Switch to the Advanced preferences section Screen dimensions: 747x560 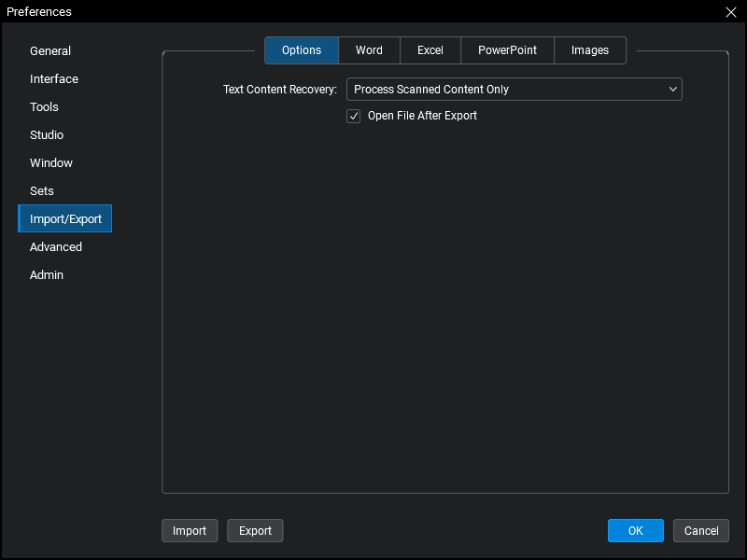(56, 247)
